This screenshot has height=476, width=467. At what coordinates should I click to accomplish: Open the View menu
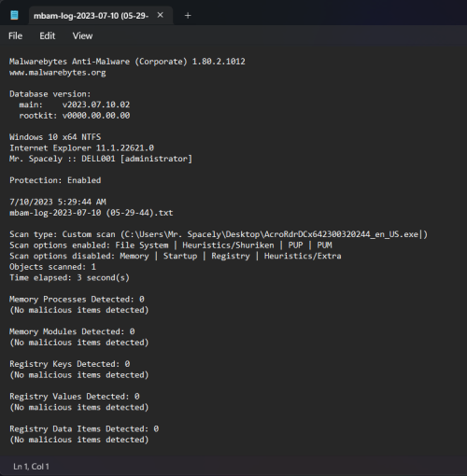[x=82, y=35]
